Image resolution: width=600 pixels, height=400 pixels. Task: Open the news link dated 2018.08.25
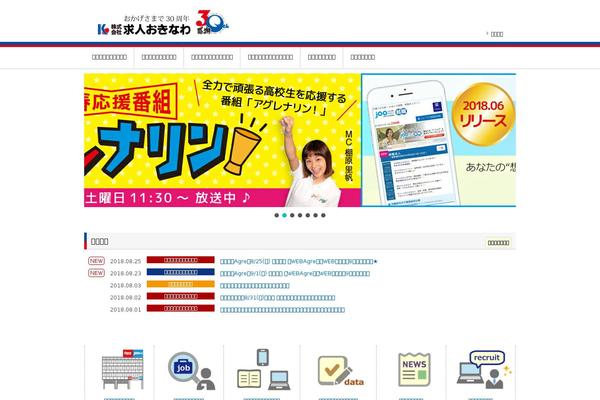click(x=299, y=261)
